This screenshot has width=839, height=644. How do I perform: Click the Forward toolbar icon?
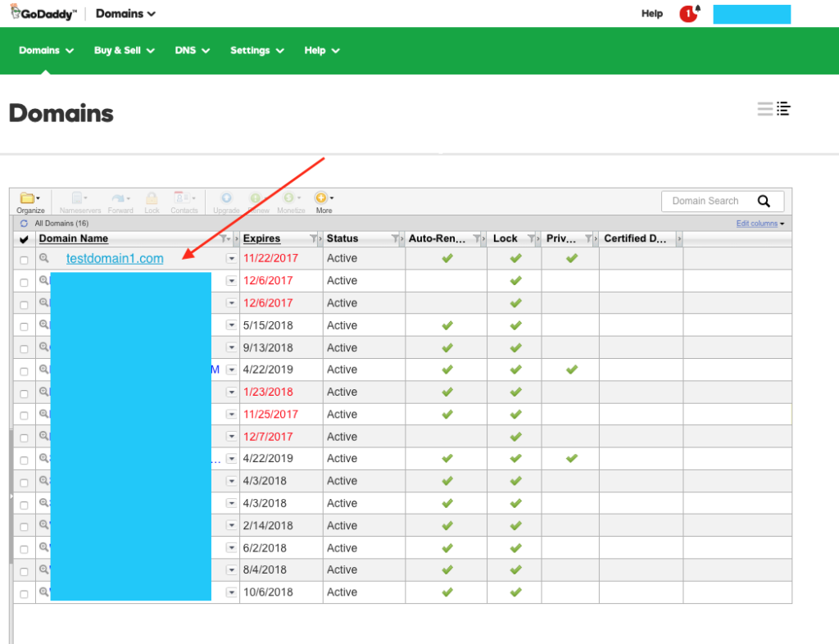[120, 202]
